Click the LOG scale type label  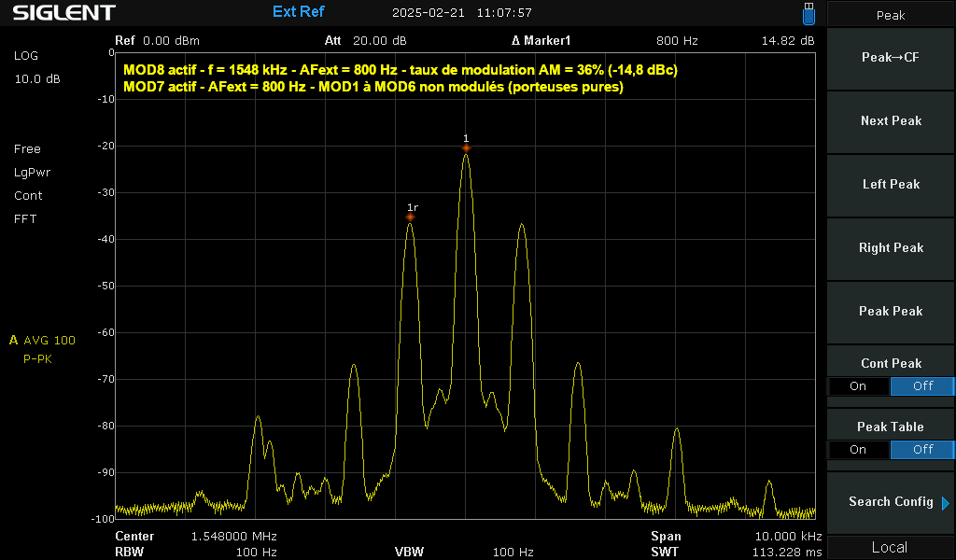26,55
